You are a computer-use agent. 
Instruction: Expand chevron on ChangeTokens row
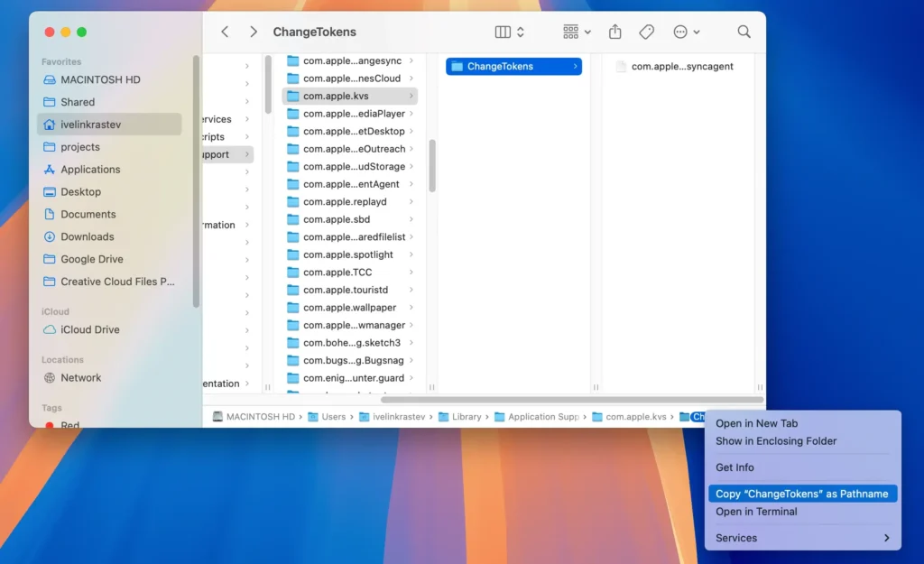(x=575, y=66)
